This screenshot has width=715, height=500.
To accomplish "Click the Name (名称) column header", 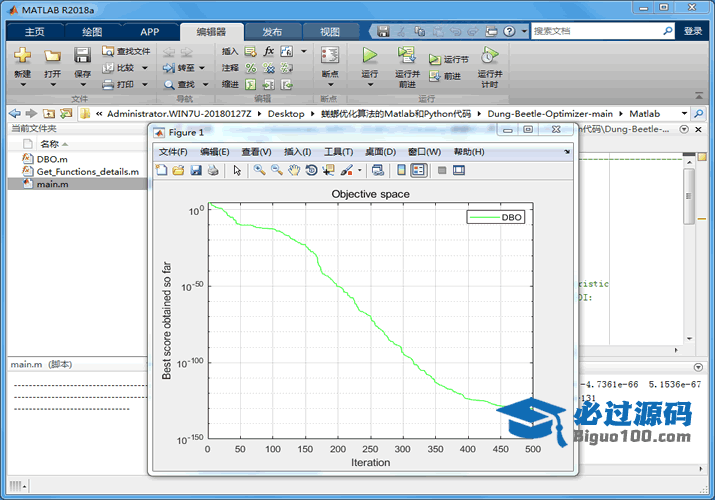I will (50, 144).
